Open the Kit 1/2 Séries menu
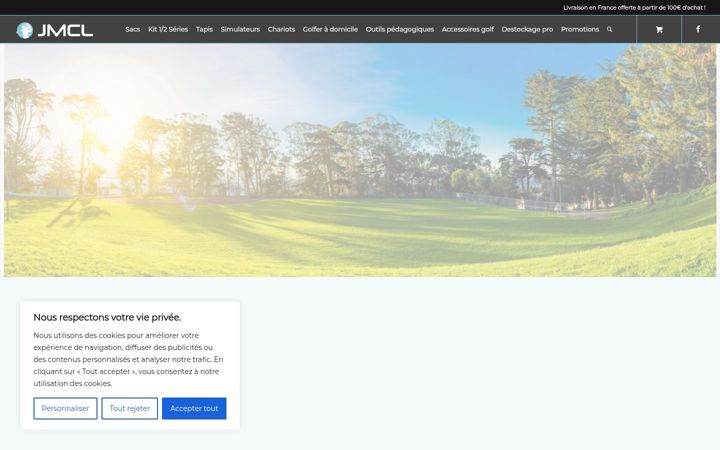720x450 pixels. (x=168, y=29)
